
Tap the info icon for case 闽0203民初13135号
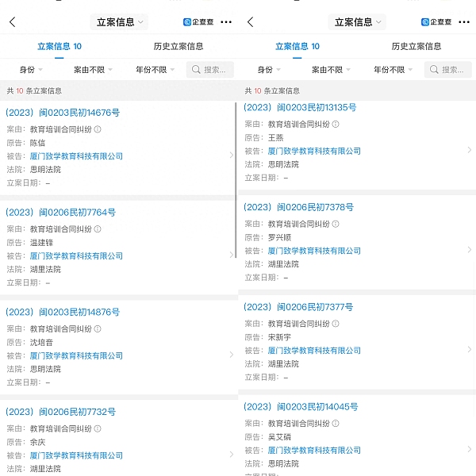pos(336,125)
